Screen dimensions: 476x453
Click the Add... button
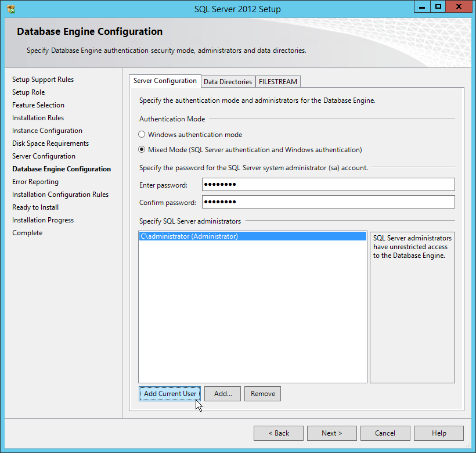[222, 393]
